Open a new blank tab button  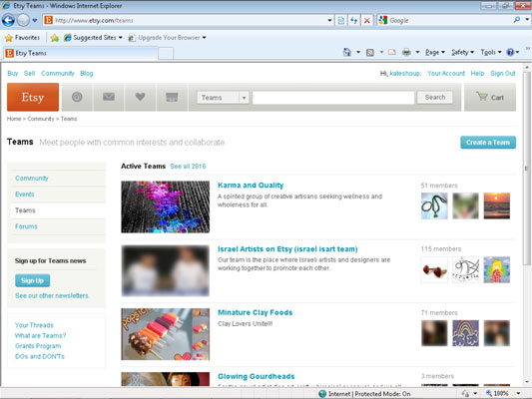click(166, 53)
